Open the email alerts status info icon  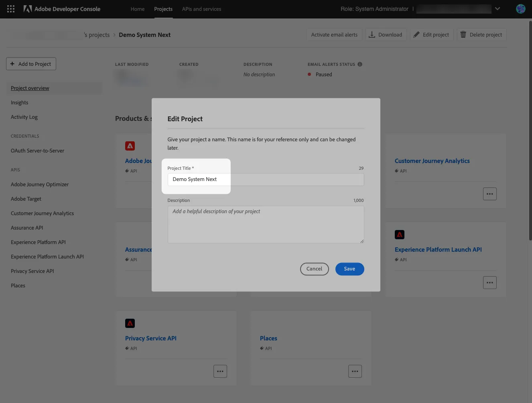click(x=360, y=64)
